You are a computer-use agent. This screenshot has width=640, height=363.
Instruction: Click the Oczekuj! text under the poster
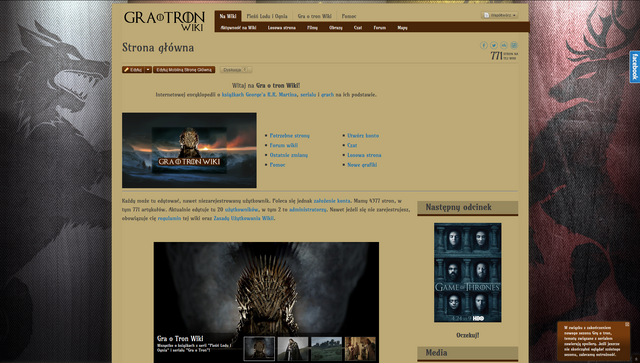tap(467, 335)
